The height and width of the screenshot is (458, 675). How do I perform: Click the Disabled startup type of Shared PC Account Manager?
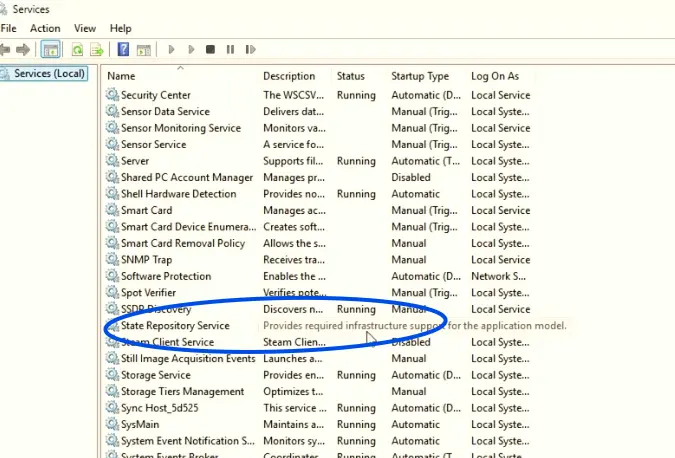click(x=411, y=177)
